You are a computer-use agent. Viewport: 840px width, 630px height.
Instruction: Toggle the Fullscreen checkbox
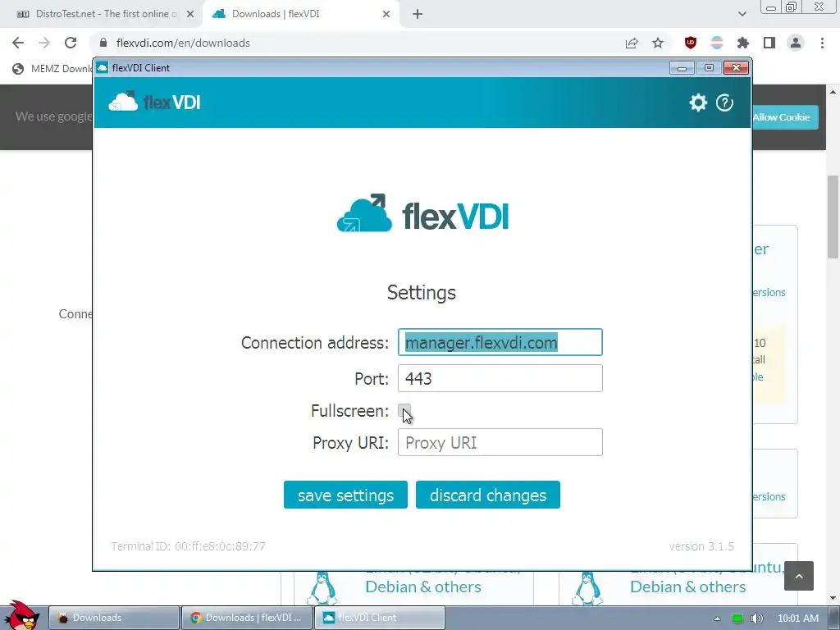coord(404,411)
